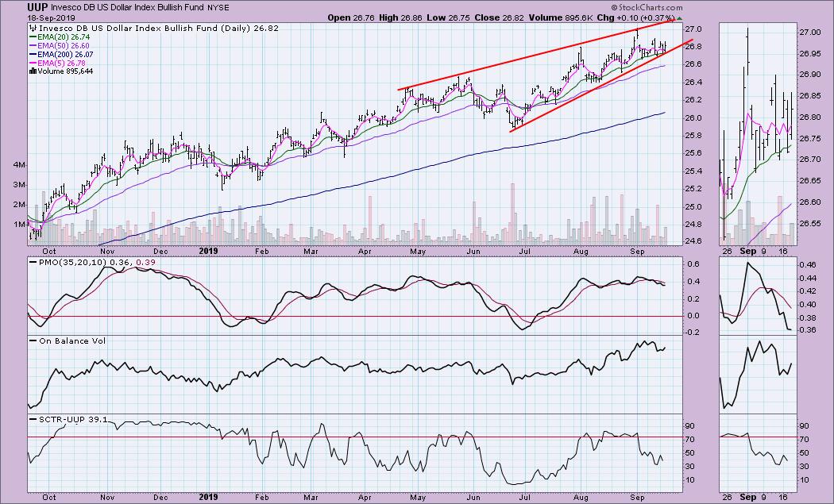The height and width of the screenshot is (504, 834).
Task: Select the navy EMA(200) legend line swatch
Action: 33,54
